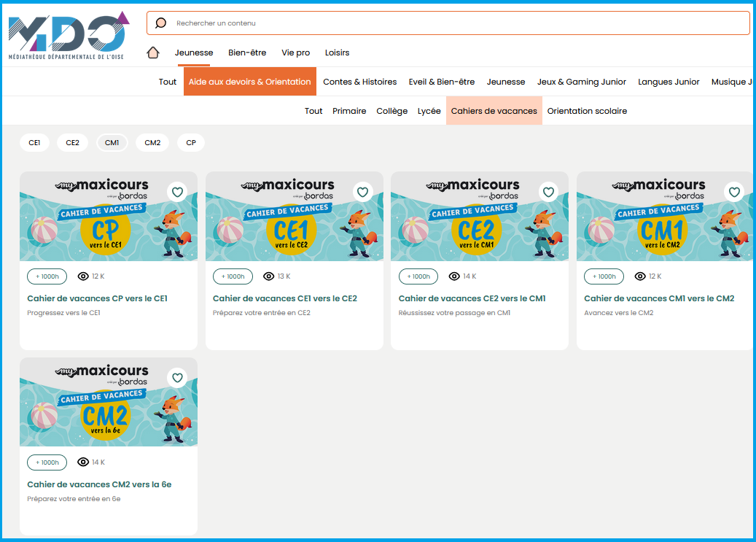
Task: Open the Jeunesse main menu
Action: (x=194, y=53)
